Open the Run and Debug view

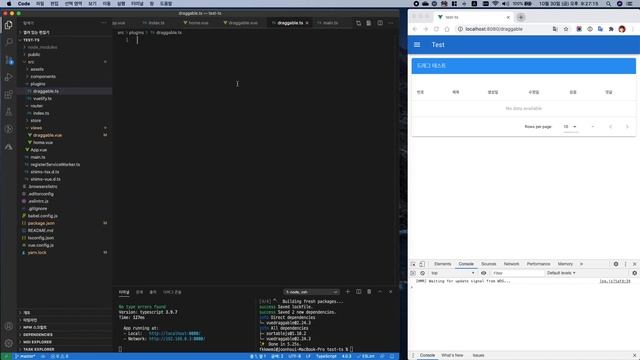click(x=9, y=77)
